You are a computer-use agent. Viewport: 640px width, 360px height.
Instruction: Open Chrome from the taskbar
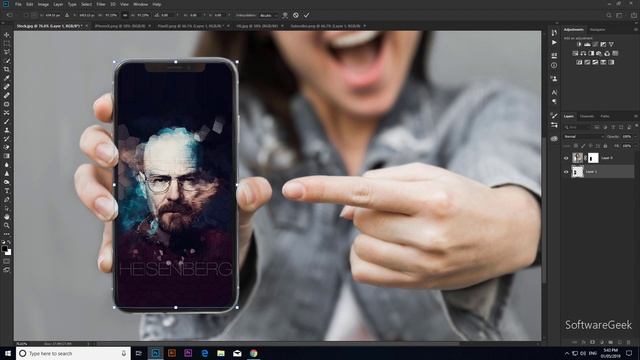click(253, 353)
